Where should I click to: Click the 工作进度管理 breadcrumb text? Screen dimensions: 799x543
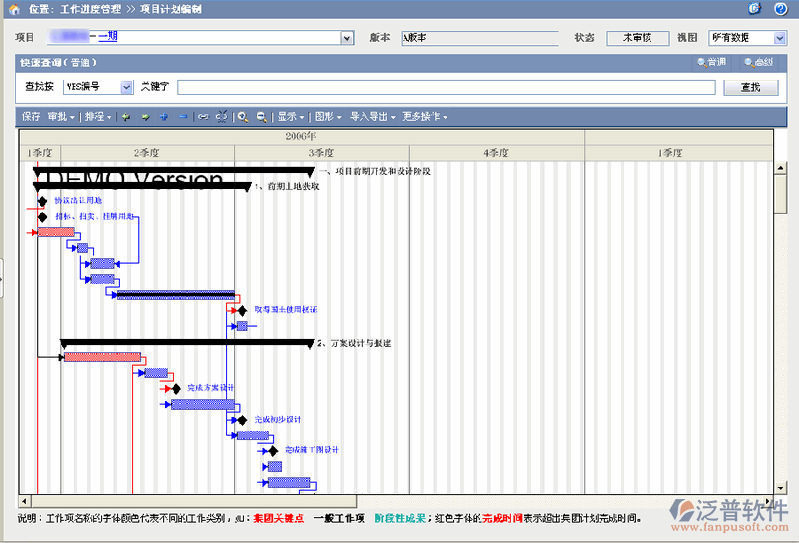click(x=91, y=9)
